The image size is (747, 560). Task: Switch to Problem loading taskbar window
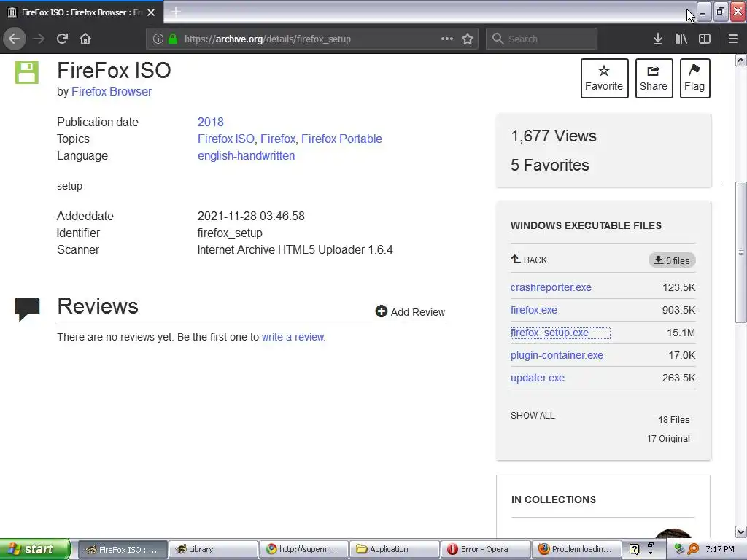[x=576, y=549]
